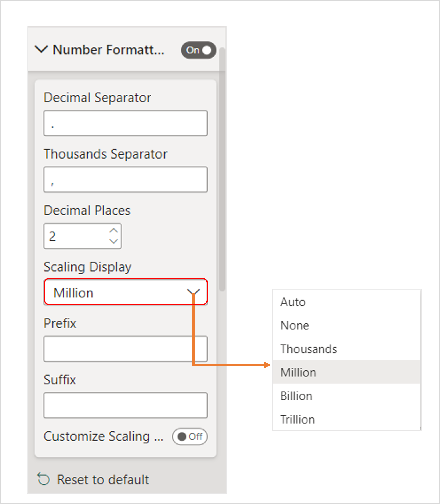Select Auto from scaling list
The image size is (440, 504).
tap(293, 302)
